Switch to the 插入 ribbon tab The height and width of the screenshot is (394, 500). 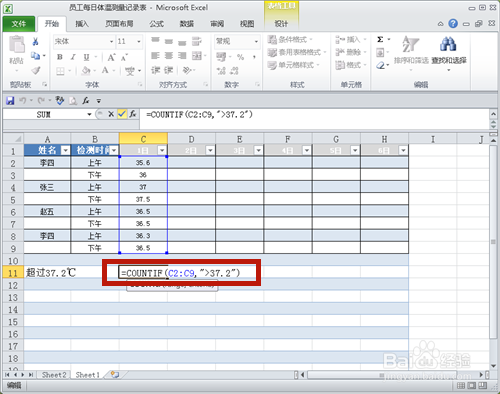pos(82,24)
